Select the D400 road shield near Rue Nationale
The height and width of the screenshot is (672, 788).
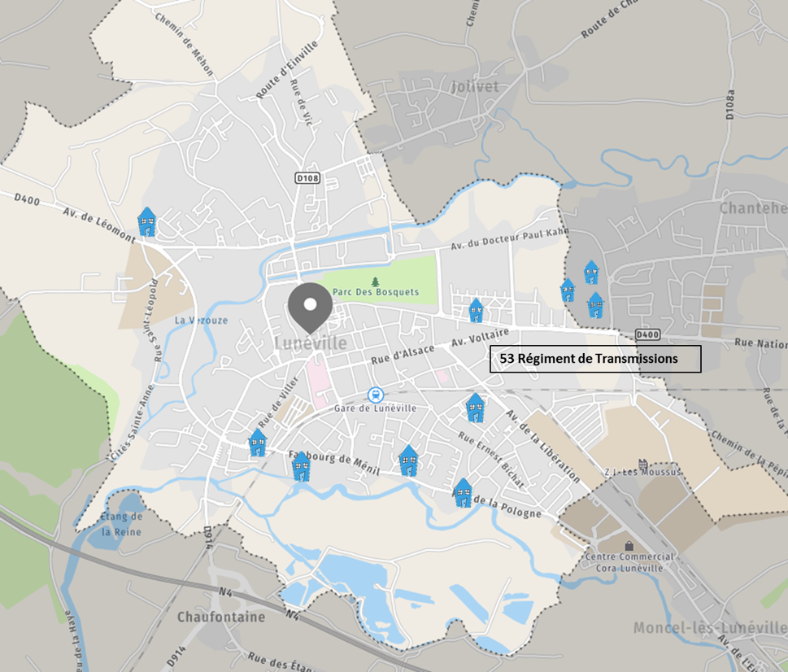coord(647,334)
